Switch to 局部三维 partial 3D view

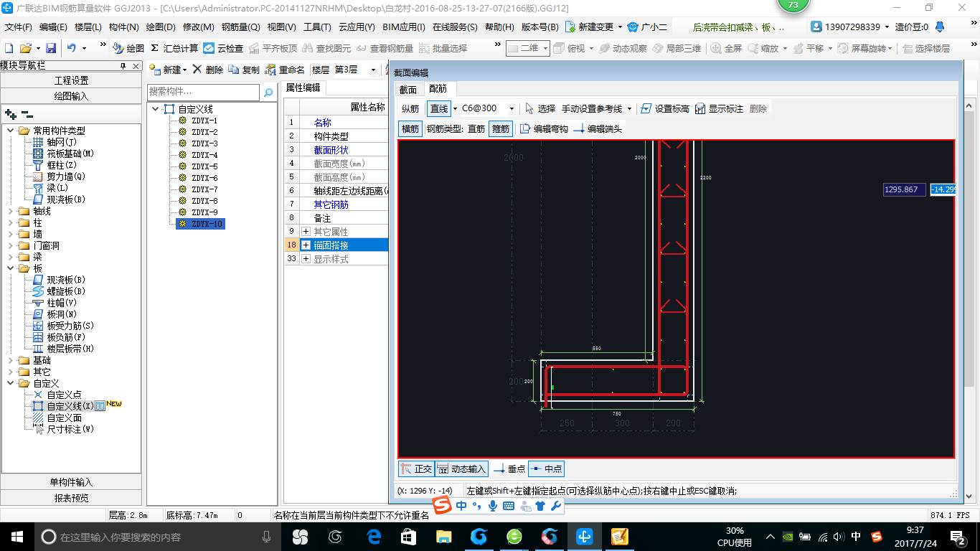[x=677, y=48]
